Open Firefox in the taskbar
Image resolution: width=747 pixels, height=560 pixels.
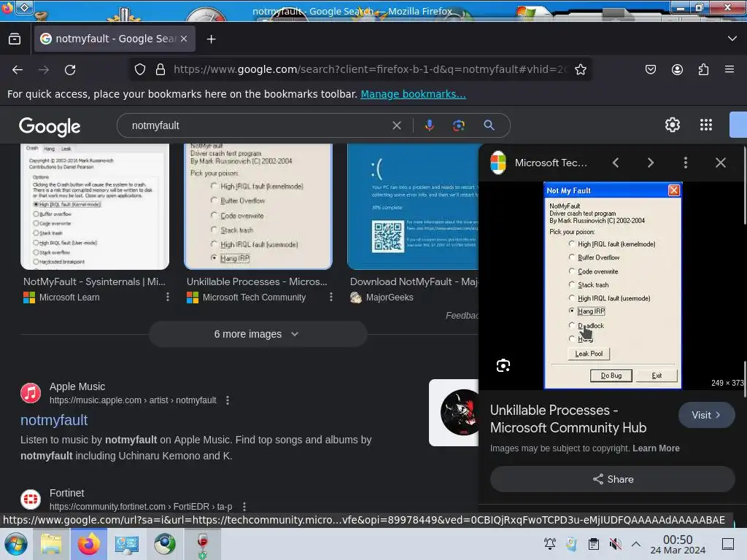89,544
